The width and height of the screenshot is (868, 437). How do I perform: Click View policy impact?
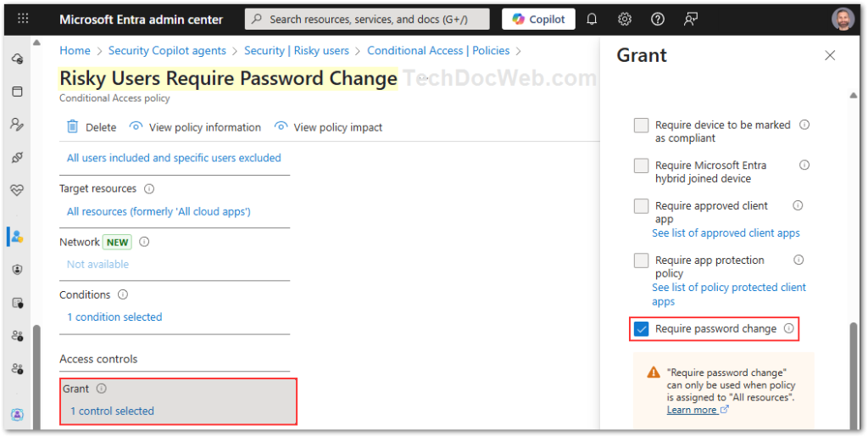[x=337, y=127]
